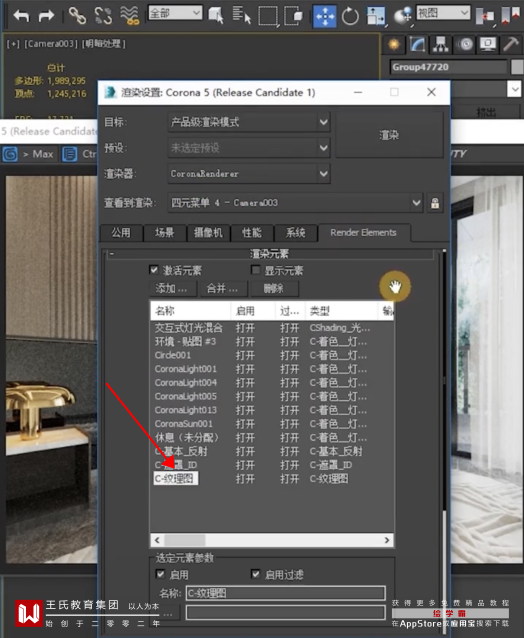Click the 名称 column header
Viewport: 524px width, 638px height.
click(x=190, y=311)
